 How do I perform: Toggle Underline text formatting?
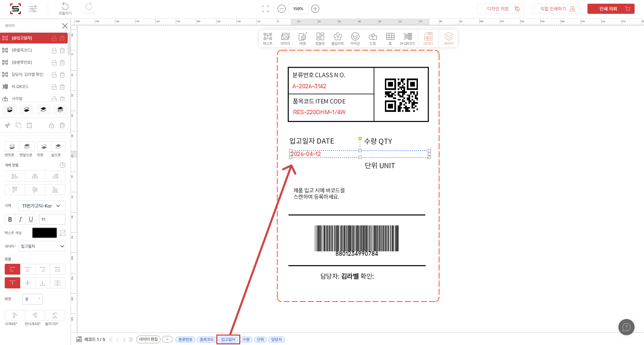pyautogui.click(x=31, y=219)
